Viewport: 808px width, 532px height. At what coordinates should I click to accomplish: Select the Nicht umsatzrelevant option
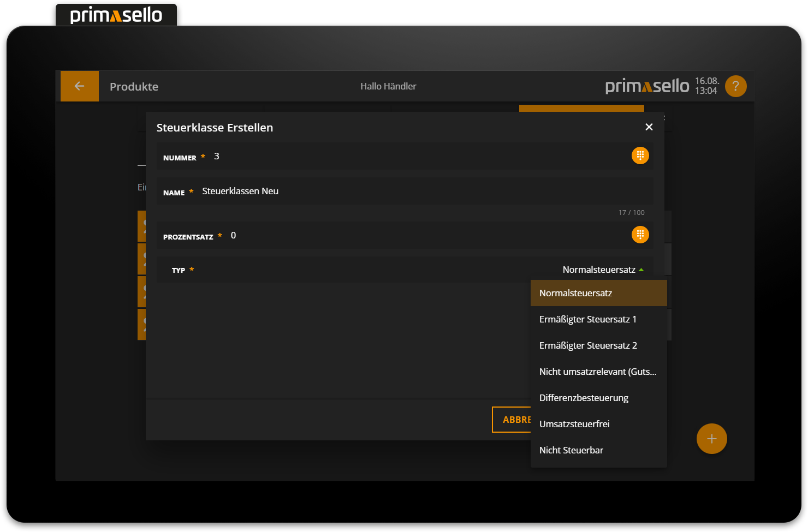click(x=598, y=372)
